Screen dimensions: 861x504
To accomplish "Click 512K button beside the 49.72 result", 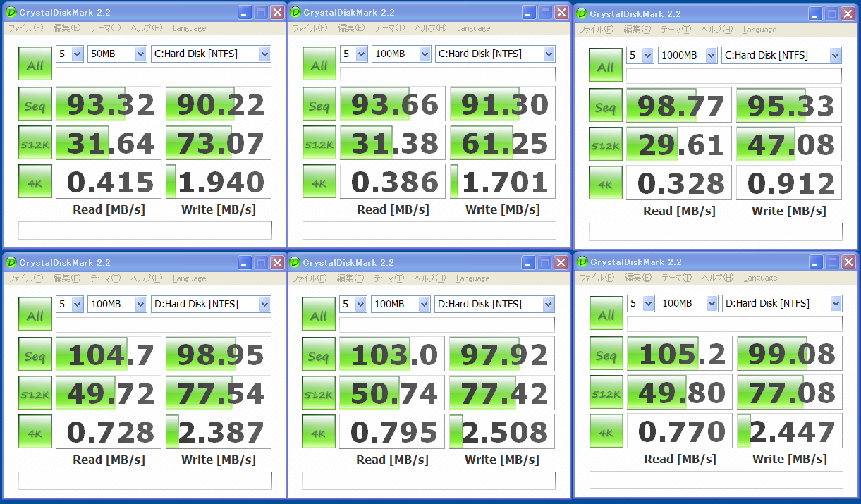I will 35,393.
